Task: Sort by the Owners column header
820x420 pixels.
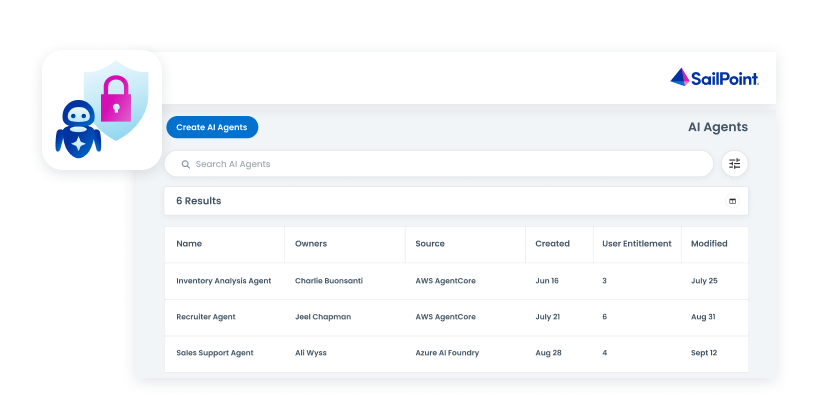Action: (x=311, y=244)
